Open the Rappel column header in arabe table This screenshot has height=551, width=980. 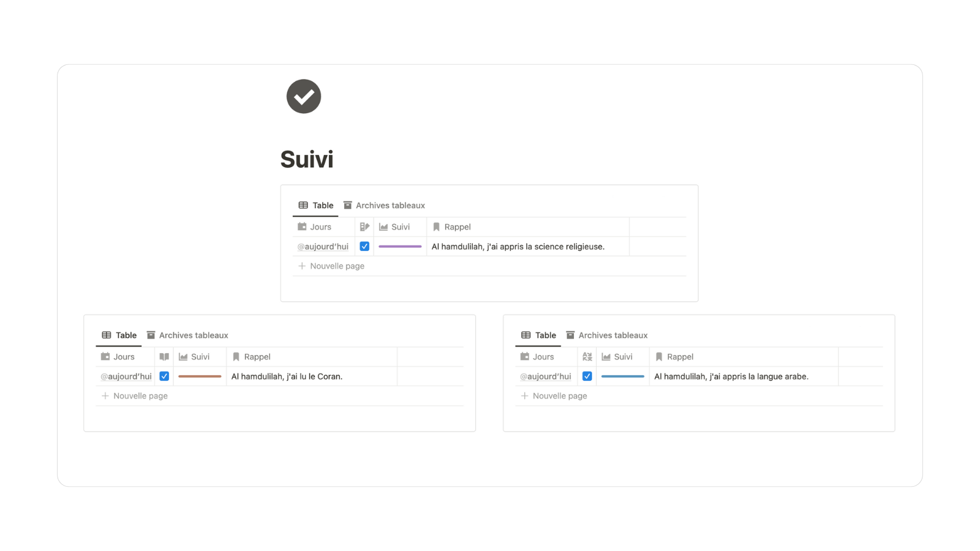tap(744, 356)
